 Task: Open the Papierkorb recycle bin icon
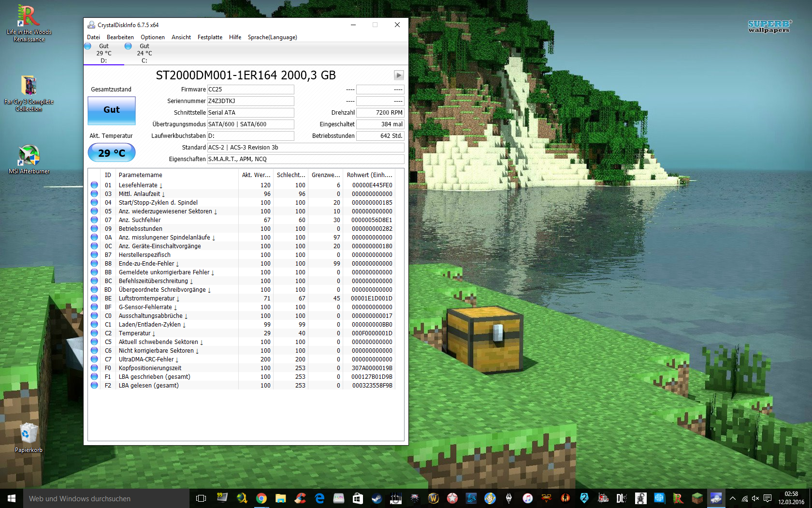29,438
